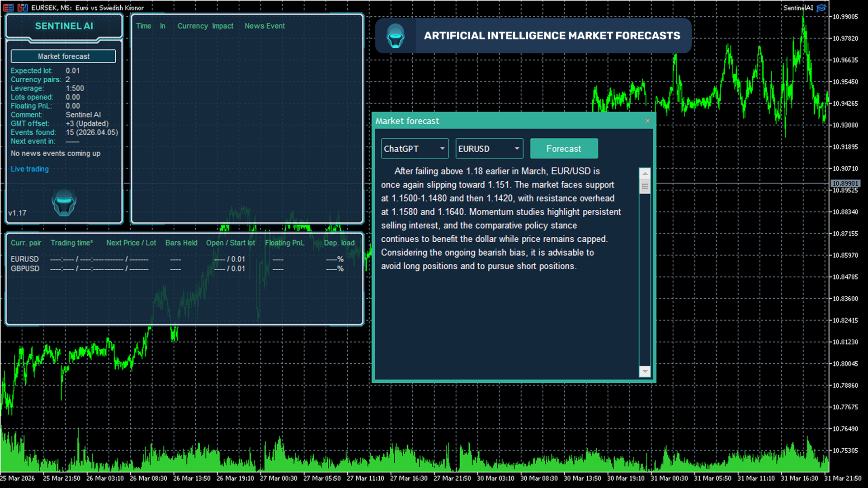868x488 pixels.
Task: Click the robot avatar in the forecasts banner
Action: 396,35
